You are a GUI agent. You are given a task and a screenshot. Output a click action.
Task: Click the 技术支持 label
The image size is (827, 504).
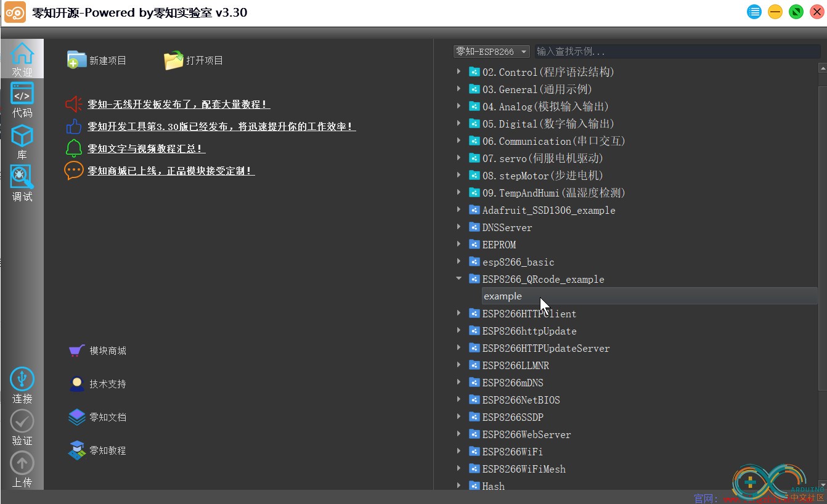coord(108,384)
